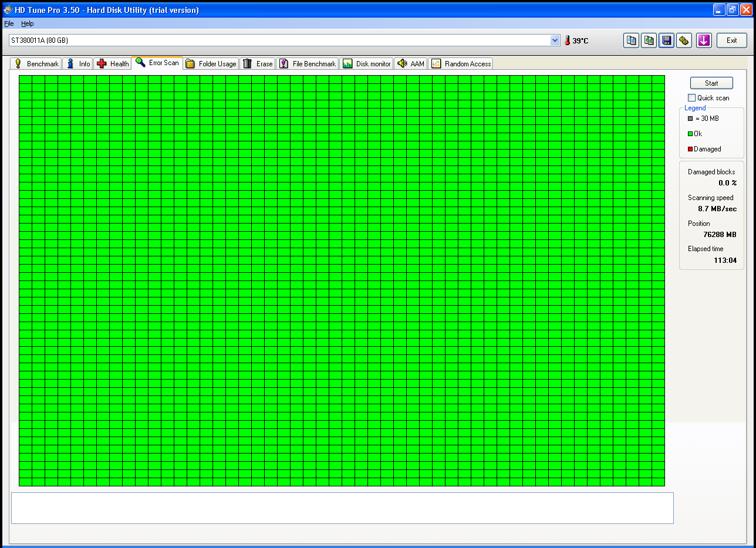
Task: Maximize the HD Tune Pro window
Action: (733, 9)
